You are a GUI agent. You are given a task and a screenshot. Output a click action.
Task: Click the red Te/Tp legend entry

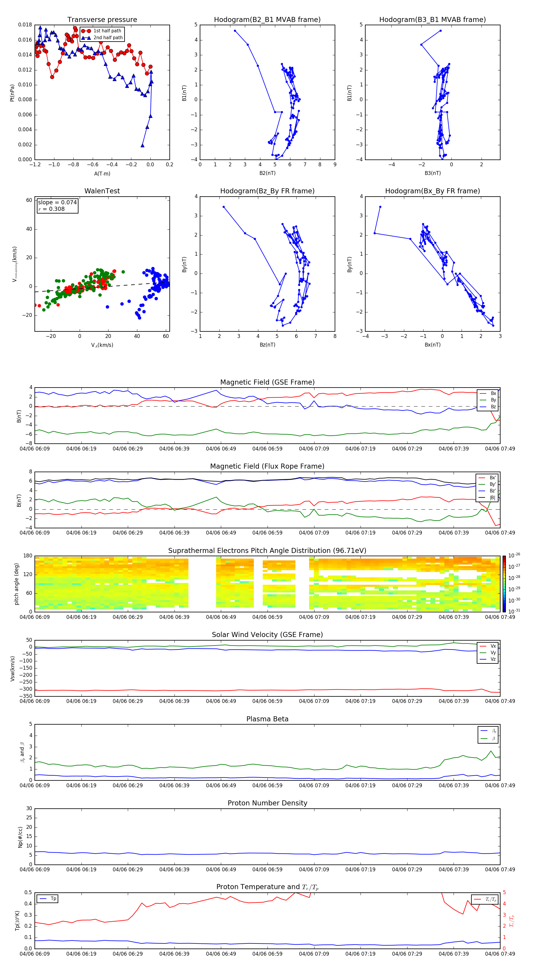pyautogui.click(x=485, y=899)
